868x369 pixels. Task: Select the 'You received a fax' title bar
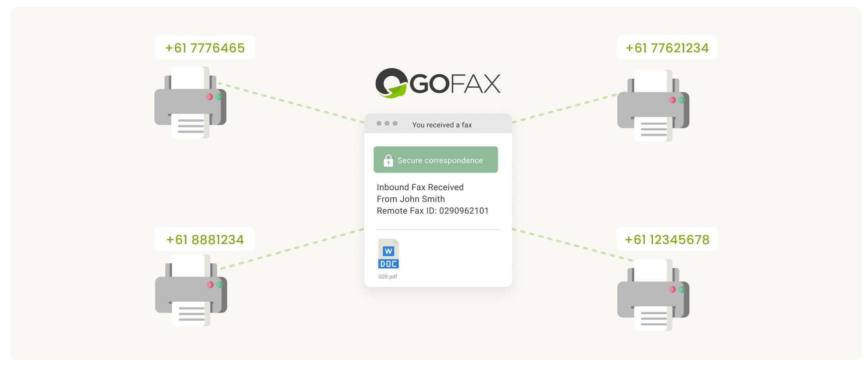click(442, 124)
